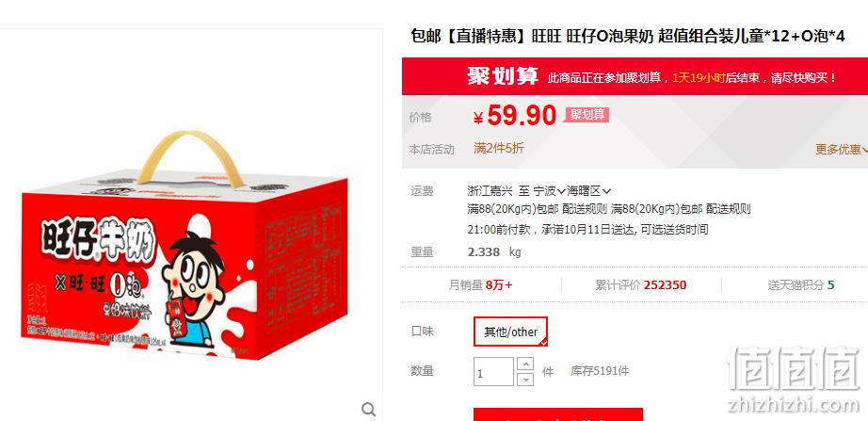Open the first 配送规则 link
The image size is (868, 421).
(585, 209)
